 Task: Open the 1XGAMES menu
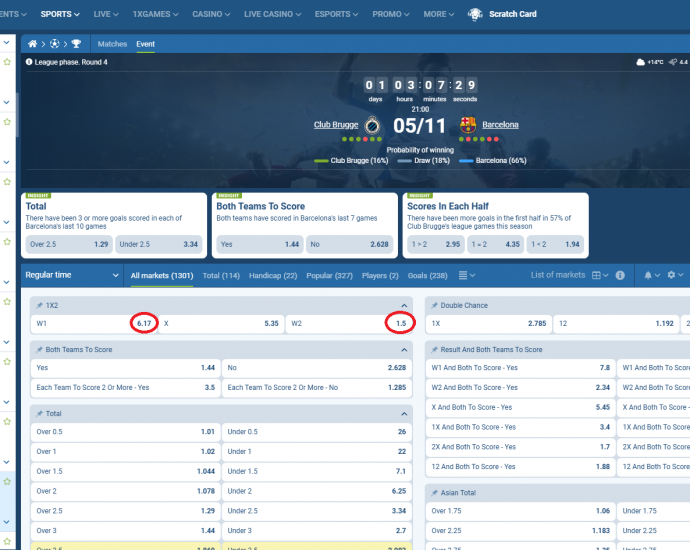[x=155, y=14]
